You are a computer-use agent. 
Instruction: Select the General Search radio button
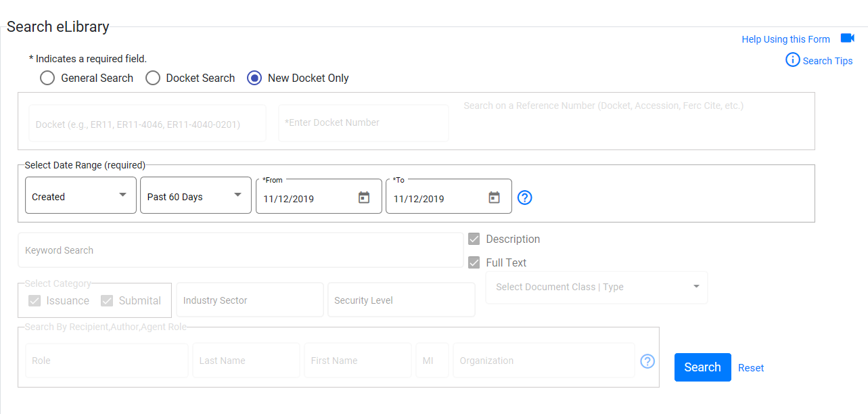click(x=47, y=78)
